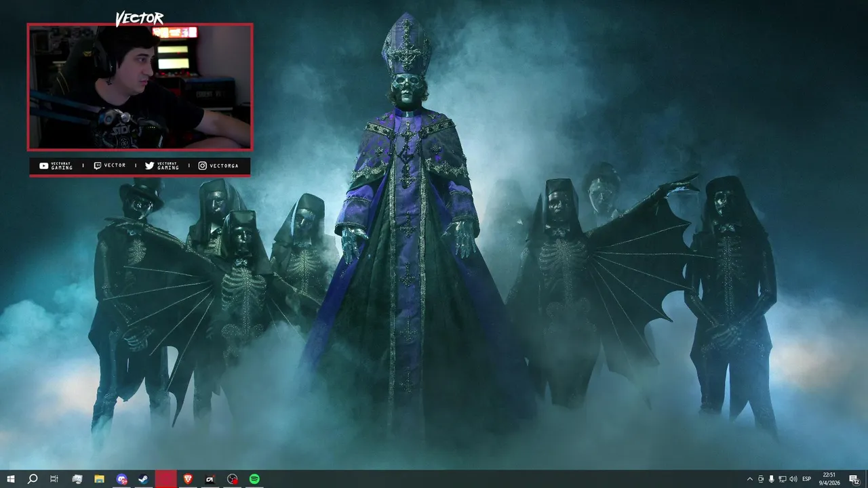Open the app left of File Explorer in taskbar
This screenshot has height=488, width=868.
[77, 479]
